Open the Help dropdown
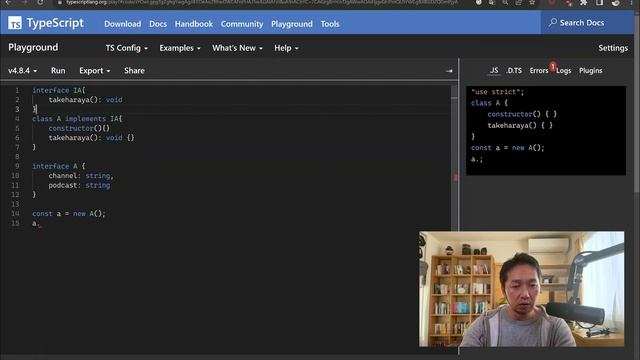640x360 pixels. (286, 48)
